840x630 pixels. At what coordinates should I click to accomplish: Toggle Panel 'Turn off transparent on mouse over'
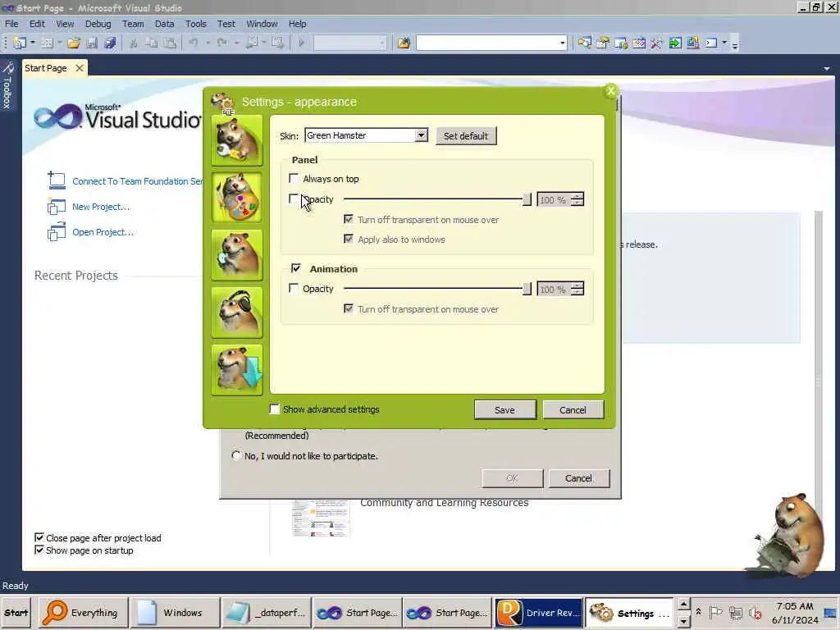[x=348, y=219]
